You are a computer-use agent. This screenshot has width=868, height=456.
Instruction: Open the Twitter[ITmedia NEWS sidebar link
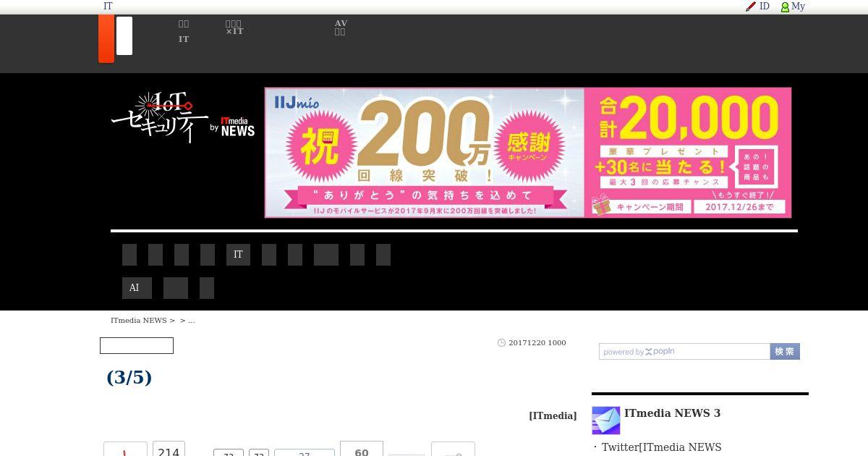tap(661, 447)
